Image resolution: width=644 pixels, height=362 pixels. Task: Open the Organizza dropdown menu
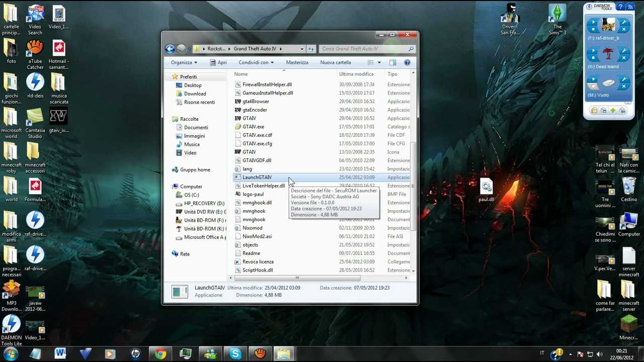tap(184, 62)
